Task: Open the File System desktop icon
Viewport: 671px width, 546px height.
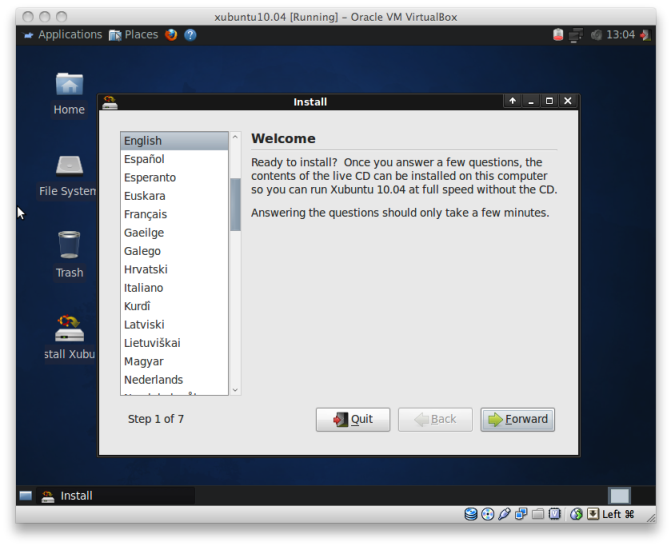Action: click(x=68, y=176)
